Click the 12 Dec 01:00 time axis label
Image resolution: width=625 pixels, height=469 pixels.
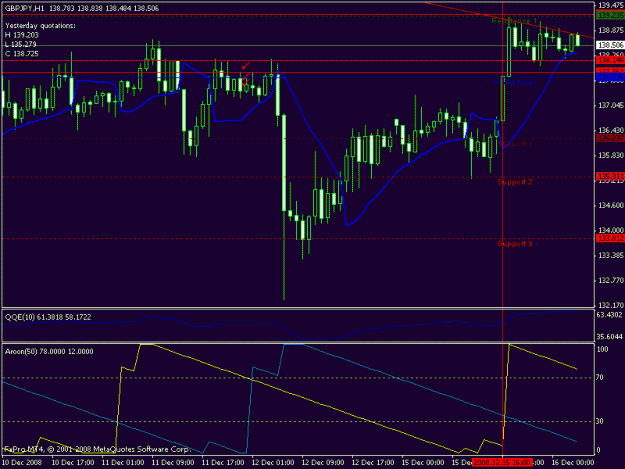273,463
